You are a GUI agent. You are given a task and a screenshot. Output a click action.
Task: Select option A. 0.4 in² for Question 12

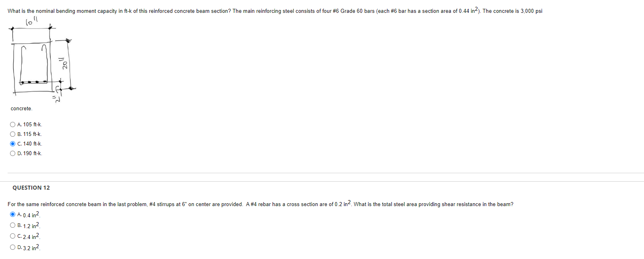[12, 214]
